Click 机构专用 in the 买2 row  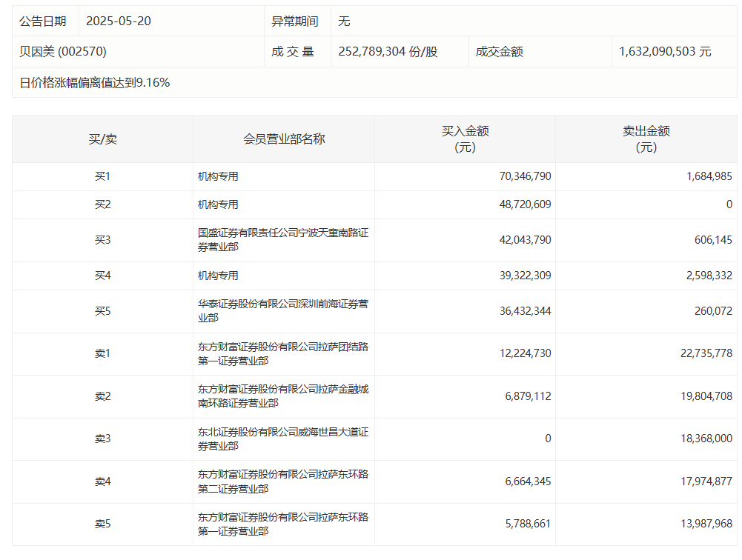[x=218, y=204]
